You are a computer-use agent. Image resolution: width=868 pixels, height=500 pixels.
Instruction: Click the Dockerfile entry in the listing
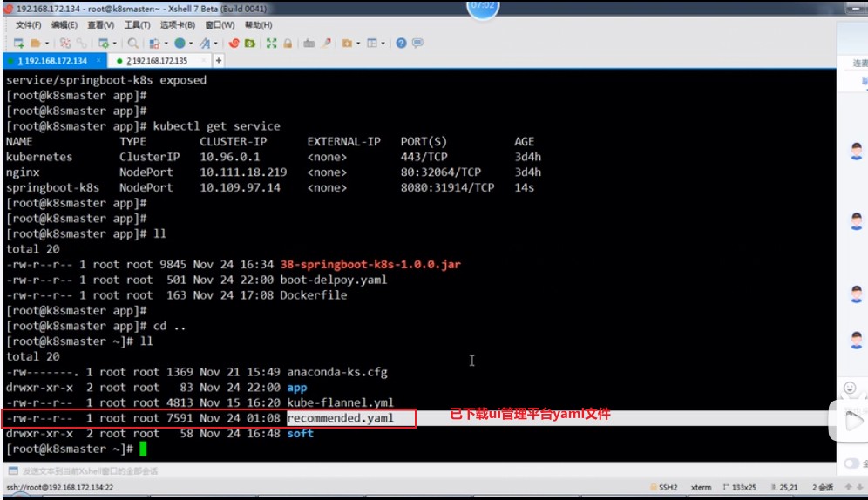314,295
